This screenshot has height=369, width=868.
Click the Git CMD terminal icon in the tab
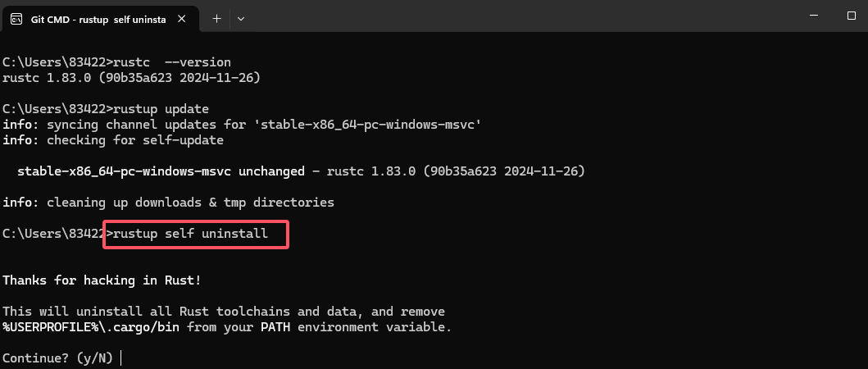coord(16,19)
